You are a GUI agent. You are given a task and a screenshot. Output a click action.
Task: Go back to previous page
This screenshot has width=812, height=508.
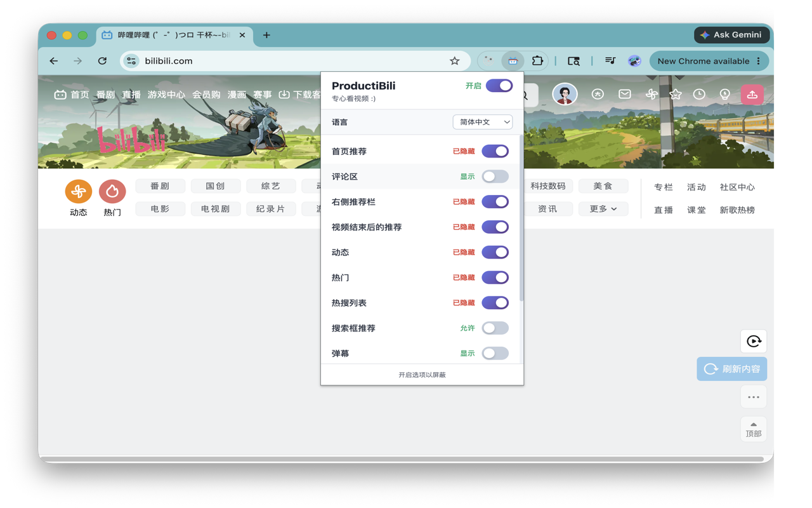54,61
